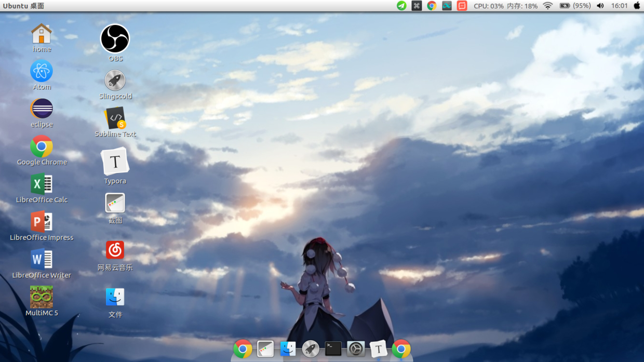644x362 pixels.
Task: Open the first Chrome icon in the dock
Action: click(243, 349)
